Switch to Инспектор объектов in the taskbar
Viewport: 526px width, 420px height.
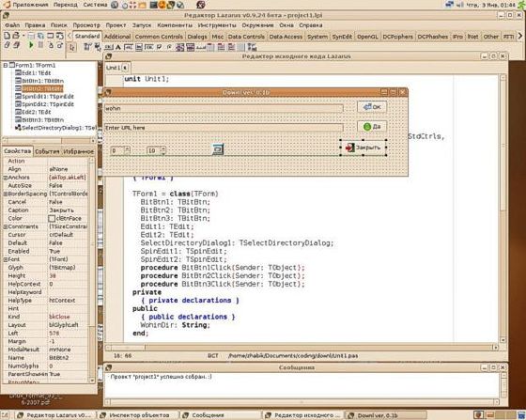pyautogui.click(x=139, y=415)
